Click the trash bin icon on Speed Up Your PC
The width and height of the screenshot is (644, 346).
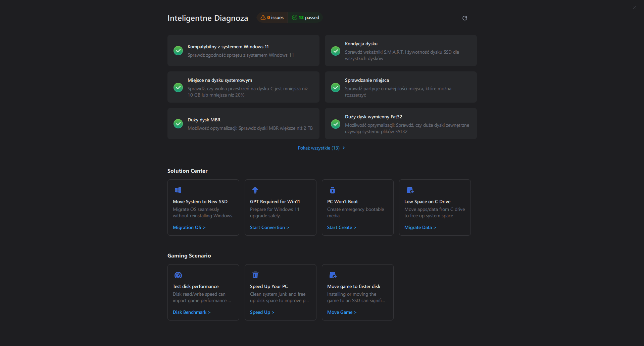[255, 275]
